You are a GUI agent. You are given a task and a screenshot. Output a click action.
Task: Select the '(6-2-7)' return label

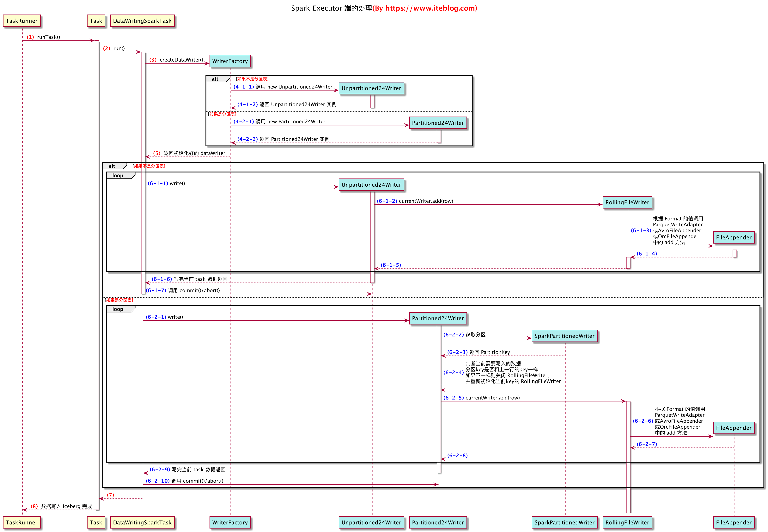[x=647, y=444]
